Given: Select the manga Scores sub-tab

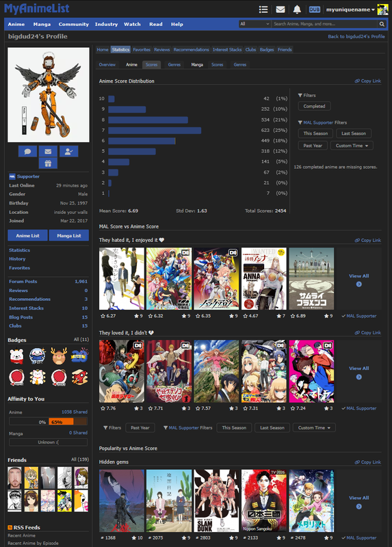Looking at the screenshot, I should coord(217,64).
